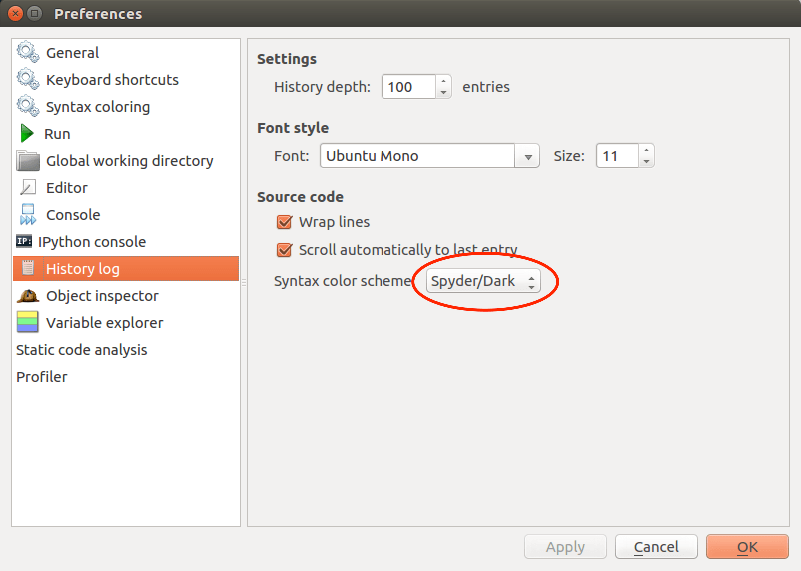Select Static code analysis preferences page
Screen dimensions: 801x571
[82, 350]
